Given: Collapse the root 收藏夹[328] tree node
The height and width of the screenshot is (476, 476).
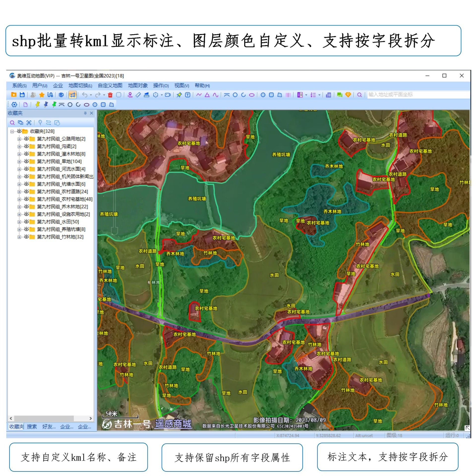Looking at the screenshot, I should pos(12,131).
